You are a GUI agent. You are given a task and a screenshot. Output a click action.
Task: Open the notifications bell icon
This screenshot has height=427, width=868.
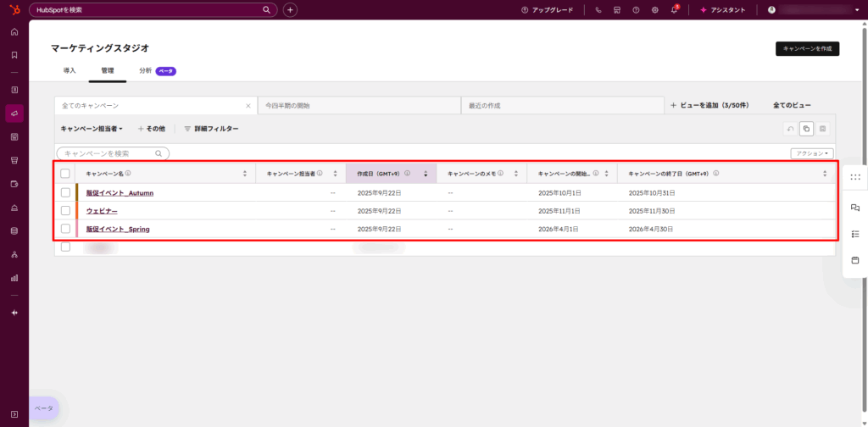coord(674,10)
